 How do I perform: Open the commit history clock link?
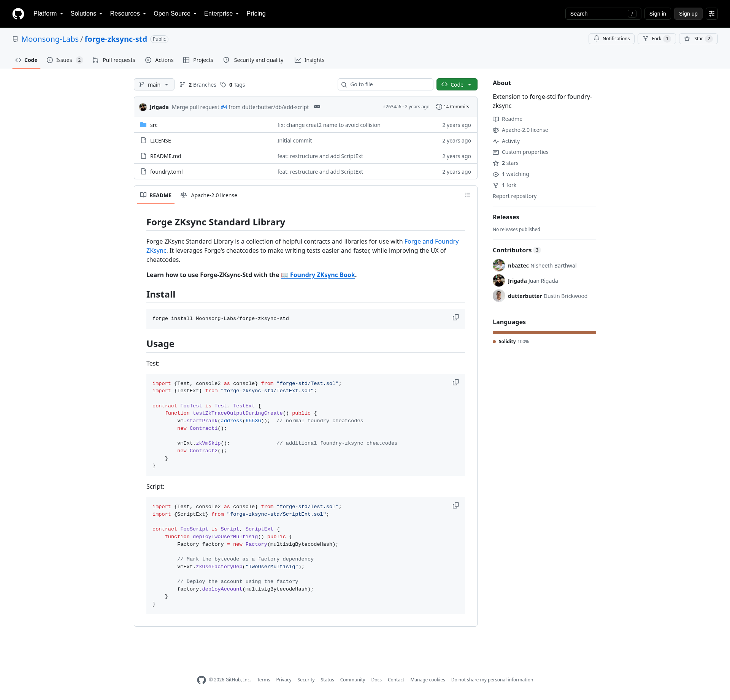coord(452,107)
